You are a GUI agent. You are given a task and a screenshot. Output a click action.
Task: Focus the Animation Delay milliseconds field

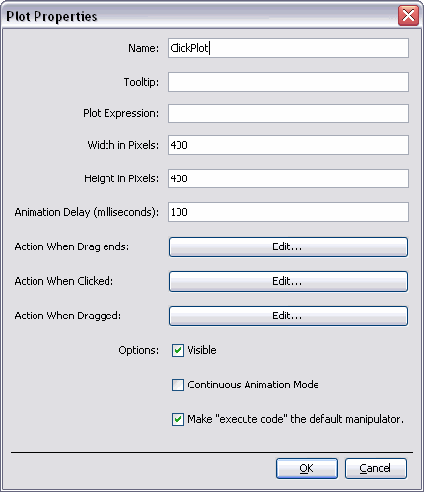(288, 212)
